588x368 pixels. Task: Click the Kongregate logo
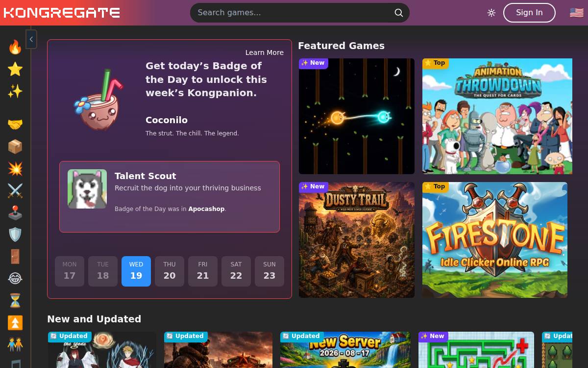point(62,13)
